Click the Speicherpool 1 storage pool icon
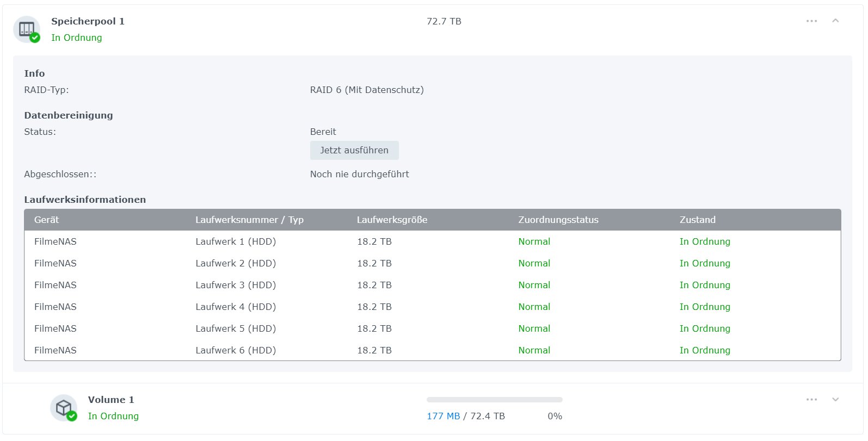The image size is (868, 441). click(27, 29)
